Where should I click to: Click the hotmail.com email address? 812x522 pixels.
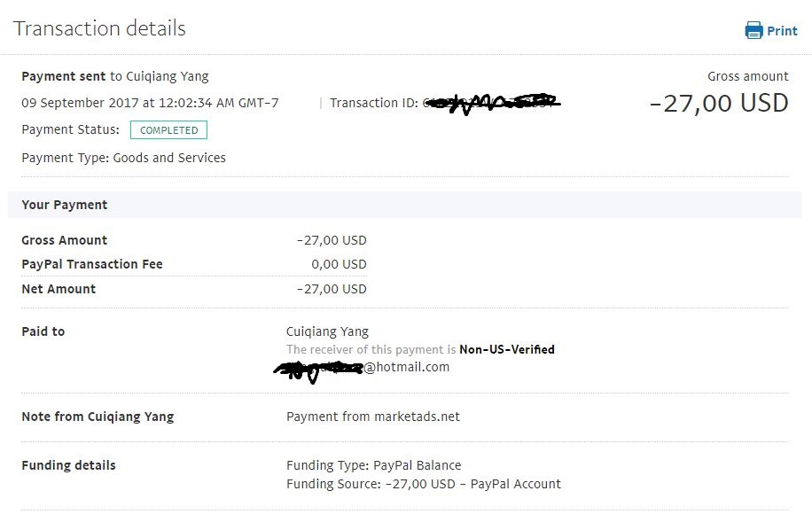pyautogui.click(x=406, y=367)
